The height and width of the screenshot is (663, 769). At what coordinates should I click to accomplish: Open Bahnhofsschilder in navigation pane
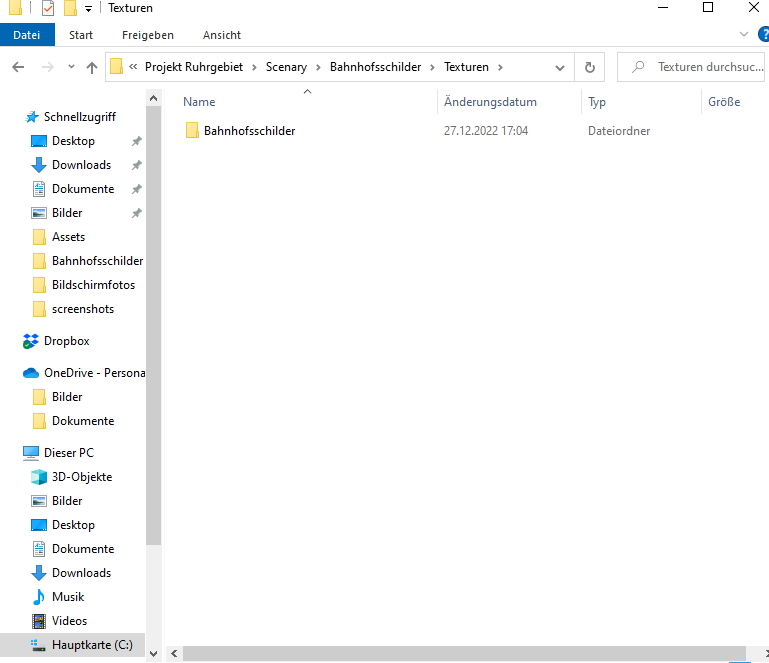tap(97, 261)
